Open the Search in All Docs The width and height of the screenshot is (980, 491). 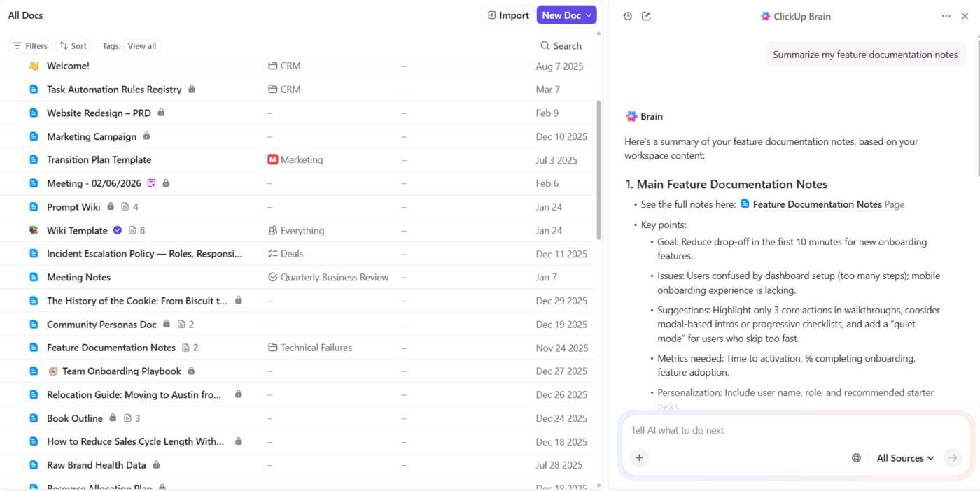click(x=560, y=45)
